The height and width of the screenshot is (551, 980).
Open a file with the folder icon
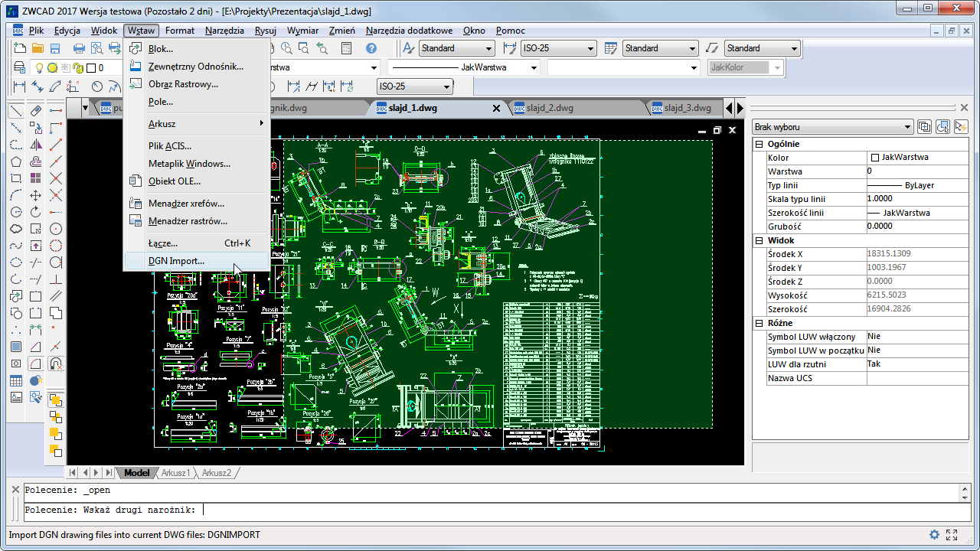38,48
